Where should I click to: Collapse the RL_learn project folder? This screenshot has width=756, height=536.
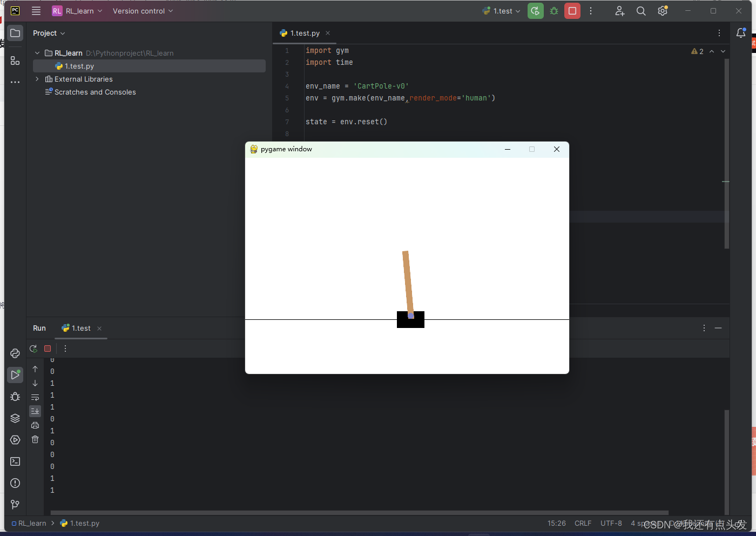click(x=37, y=53)
